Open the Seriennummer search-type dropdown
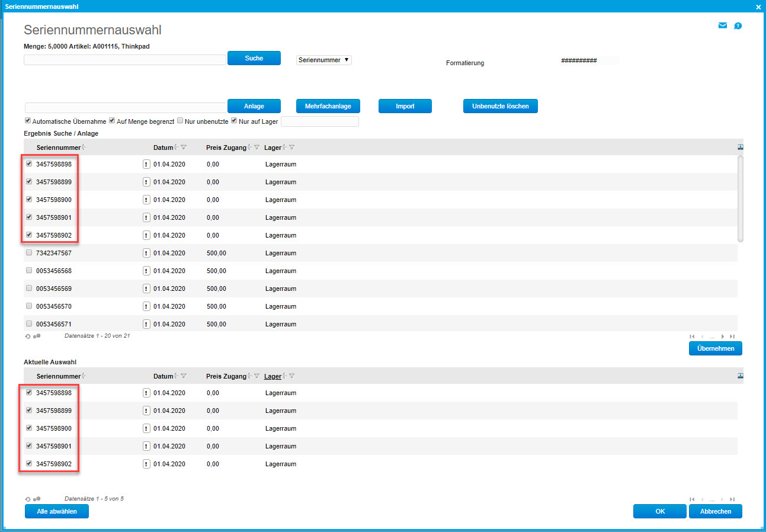Screen dimensions: 766x532 [x=324, y=60]
